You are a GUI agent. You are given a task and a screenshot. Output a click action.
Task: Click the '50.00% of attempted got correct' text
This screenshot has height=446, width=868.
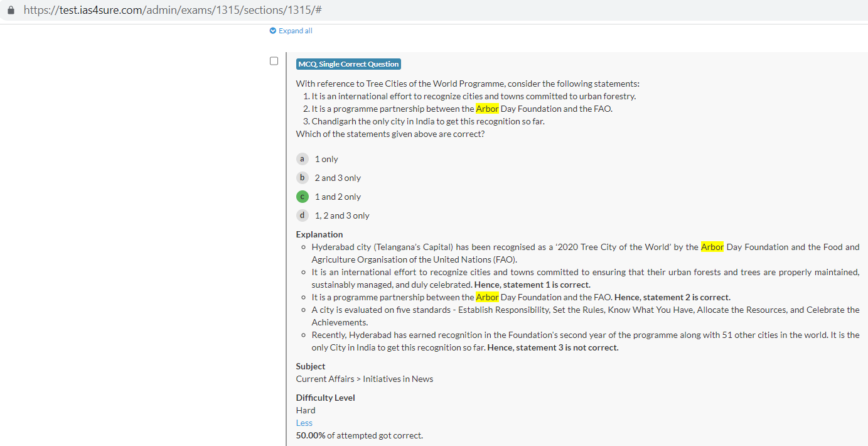(x=360, y=435)
